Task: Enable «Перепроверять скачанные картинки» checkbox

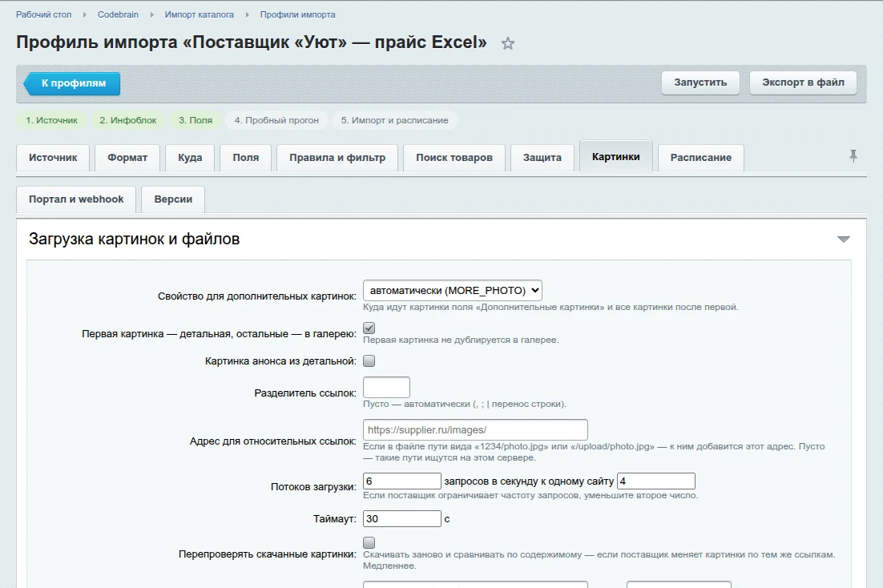Action: coord(369,542)
